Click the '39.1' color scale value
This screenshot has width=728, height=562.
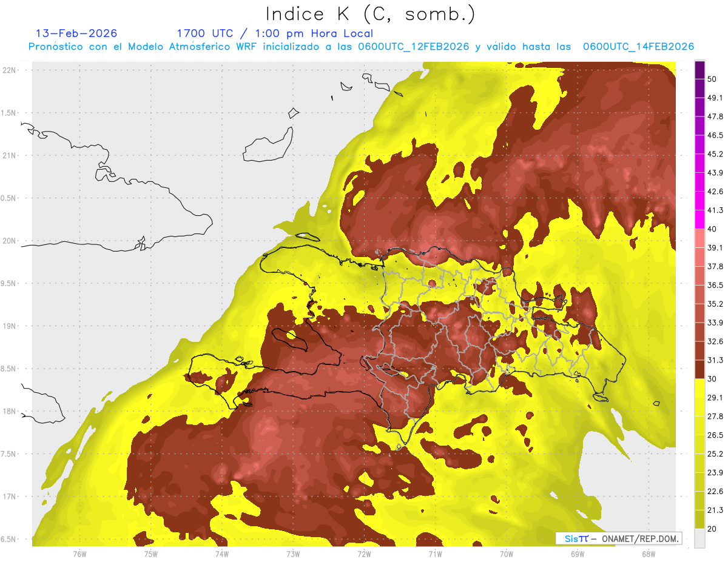(715, 247)
